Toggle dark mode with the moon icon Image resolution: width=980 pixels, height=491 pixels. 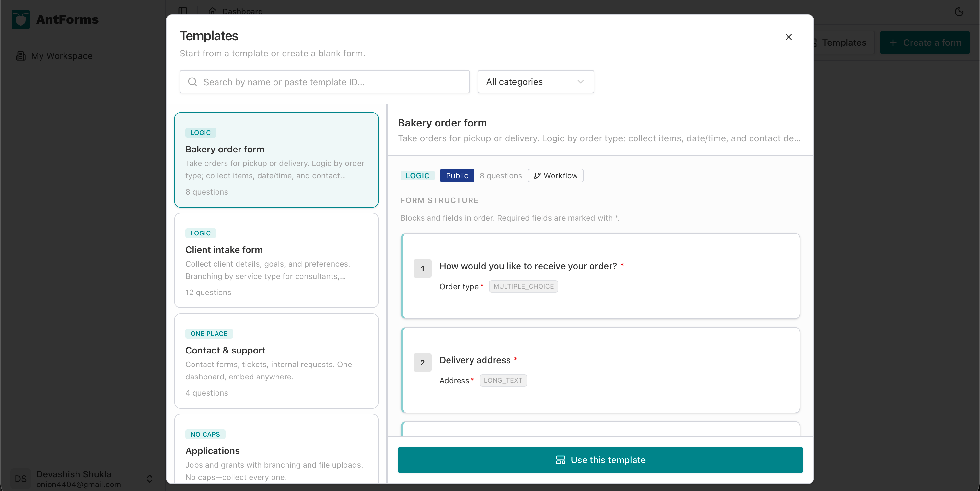(959, 12)
